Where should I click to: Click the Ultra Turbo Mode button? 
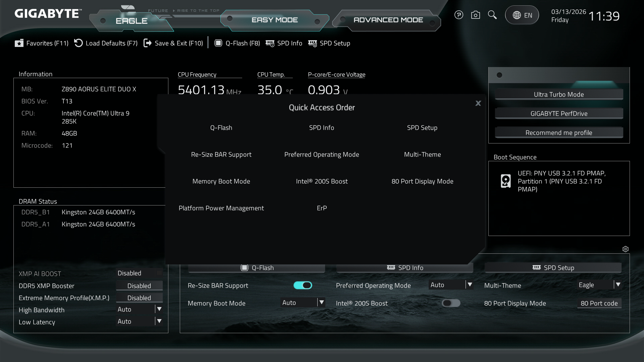click(559, 95)
